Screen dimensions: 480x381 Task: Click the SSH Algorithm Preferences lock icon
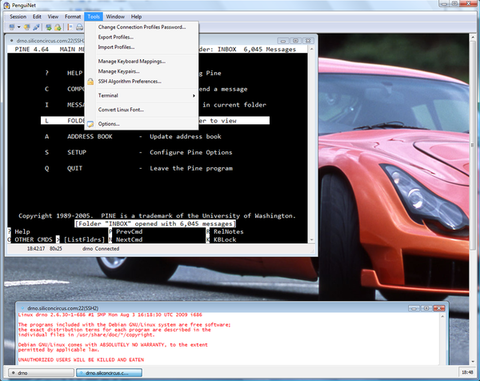[90, 81]
